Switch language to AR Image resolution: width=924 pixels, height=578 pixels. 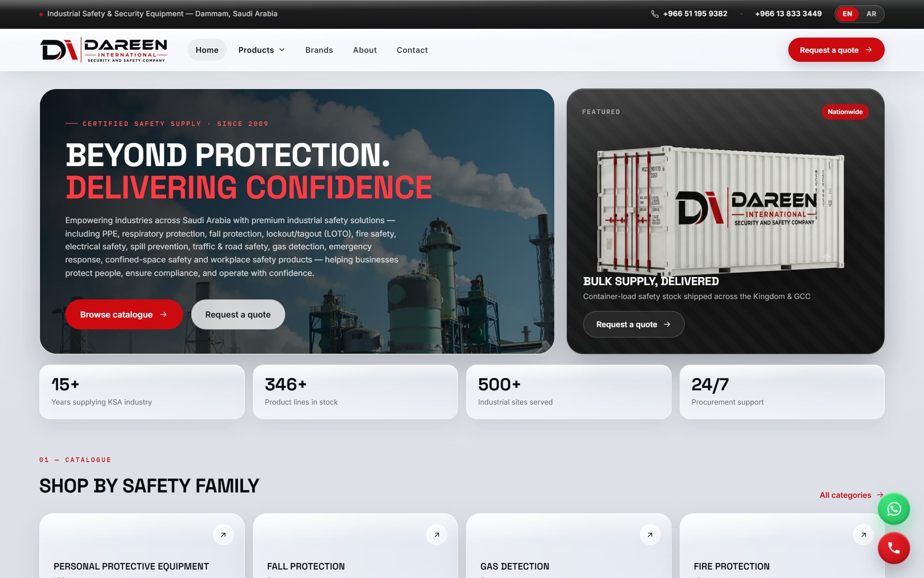(x=871, y=14)
